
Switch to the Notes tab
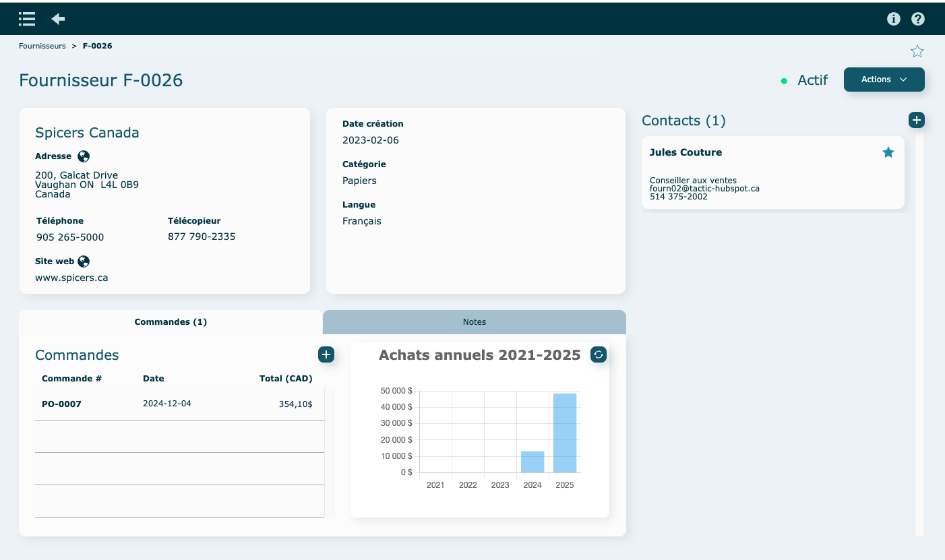click(x=474, y=322)
